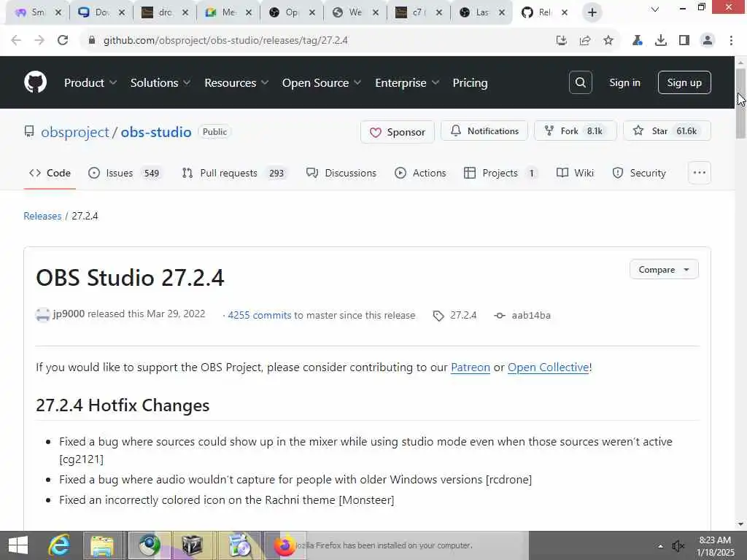Open the Projects tab
The width and height of the screenshot is (747, 560).
tap(501, 173)
